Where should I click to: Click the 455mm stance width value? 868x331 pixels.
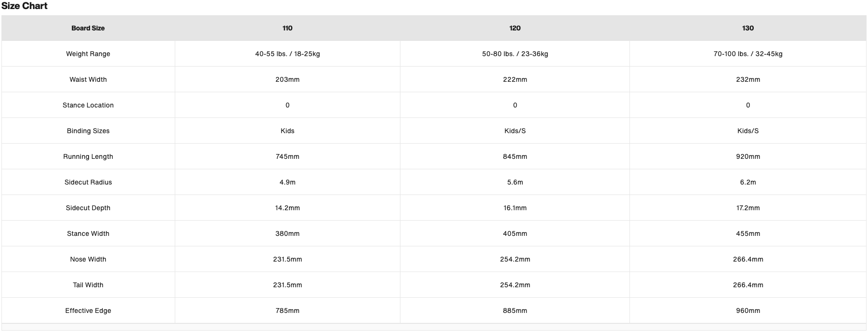pyautogui.click(x=748, y=234)
